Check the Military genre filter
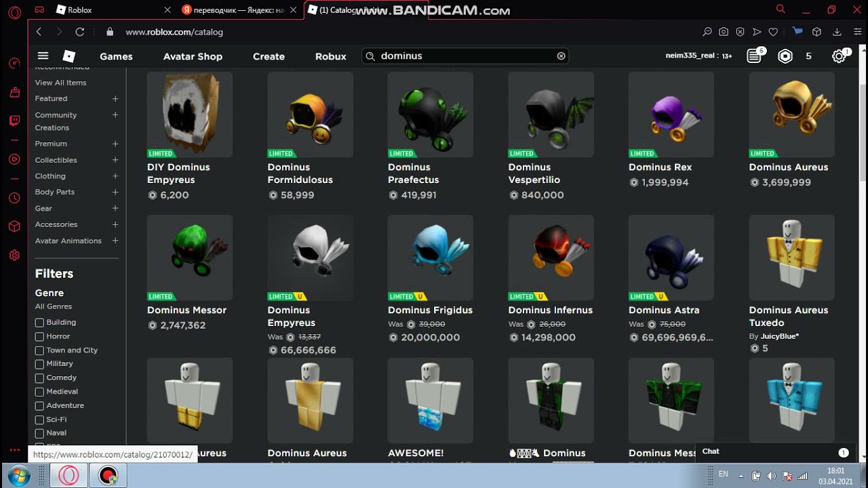Viewport: 868px width, 488px height. click(x=39, y=365)
